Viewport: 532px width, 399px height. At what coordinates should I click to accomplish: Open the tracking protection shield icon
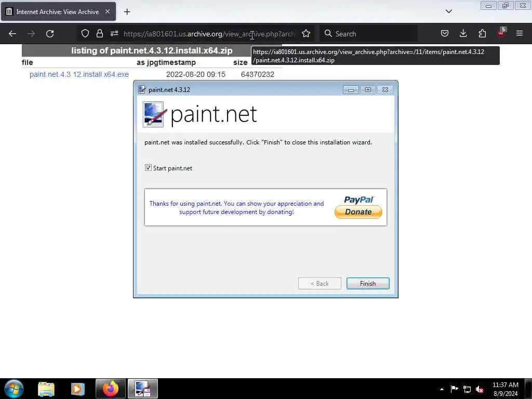coord(85,33)
